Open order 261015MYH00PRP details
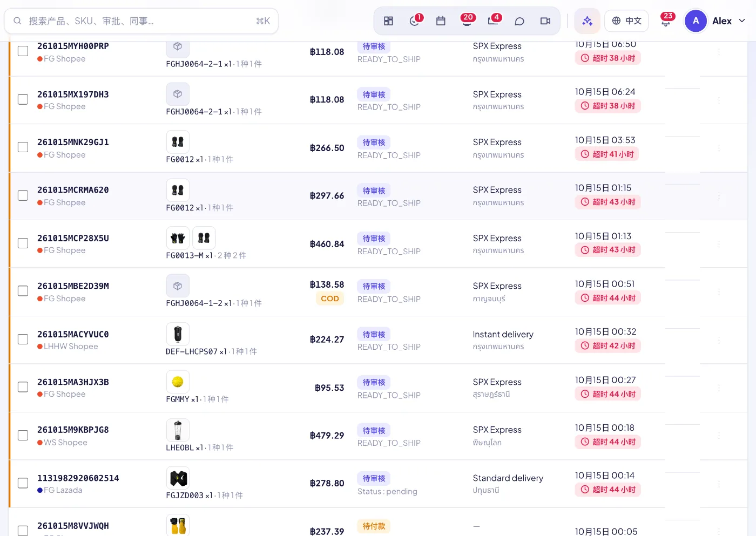This screenshot has height=536, width=756. point(73,46)
